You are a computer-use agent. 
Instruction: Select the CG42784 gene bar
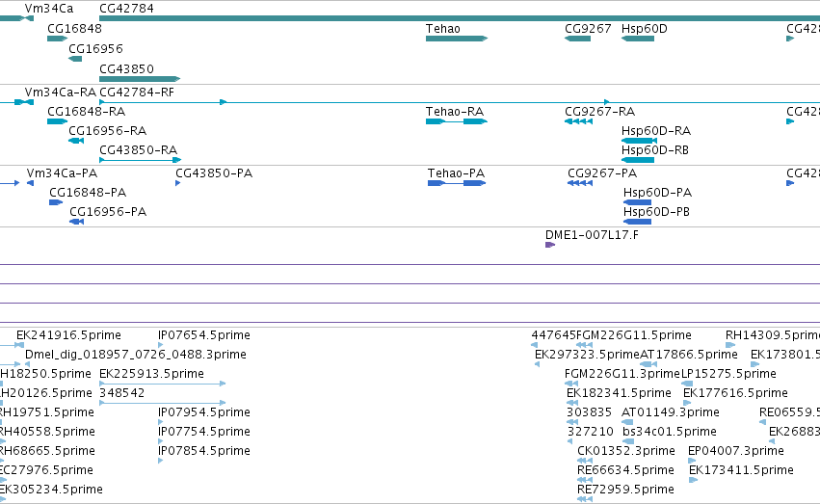pos(460,18)
